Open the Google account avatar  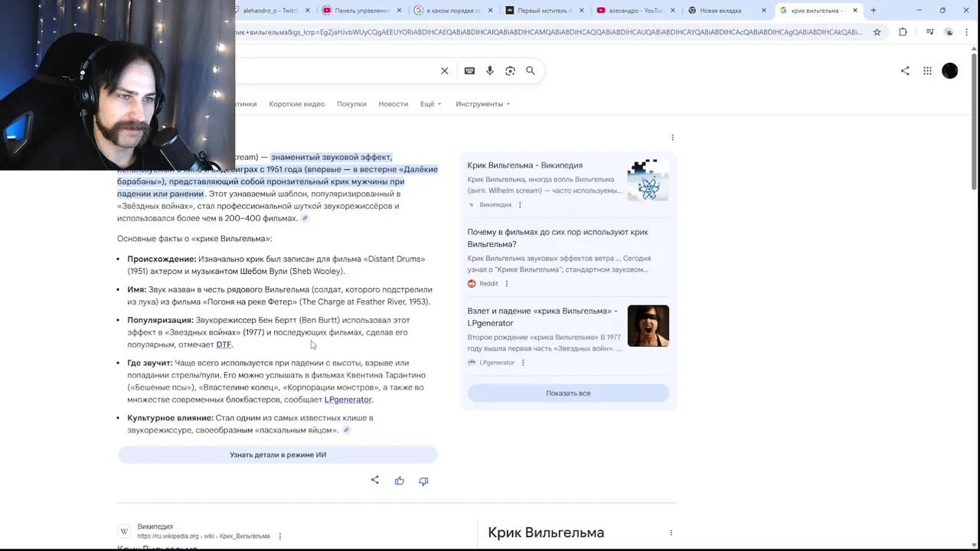coord(950,70)
